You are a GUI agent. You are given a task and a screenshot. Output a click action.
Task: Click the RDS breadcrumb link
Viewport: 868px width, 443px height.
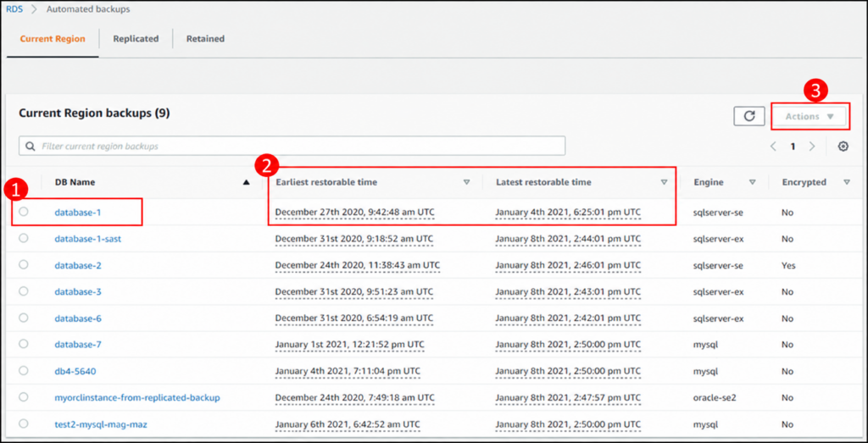14,9
